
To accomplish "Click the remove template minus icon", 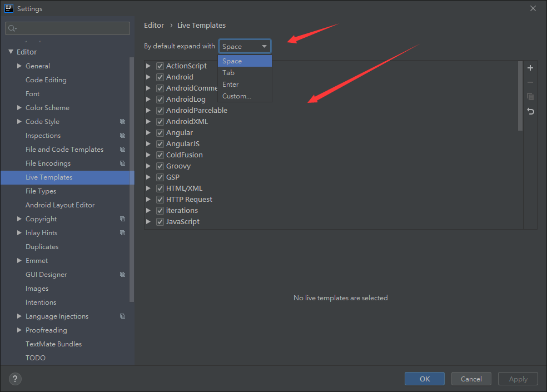I will click(x=530, y=82).
